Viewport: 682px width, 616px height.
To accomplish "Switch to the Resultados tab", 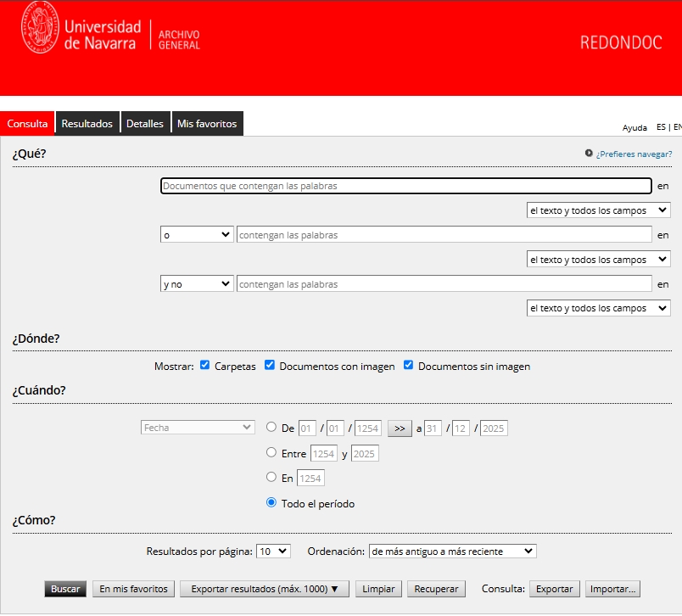I will (x=87, y=124).
